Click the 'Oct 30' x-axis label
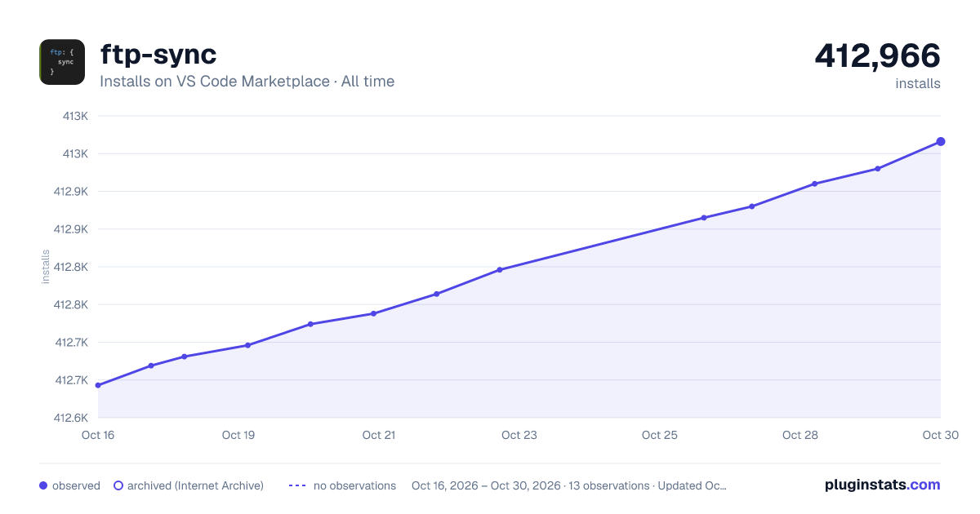This screenshot has width=980, height=514. click(939, 435)
